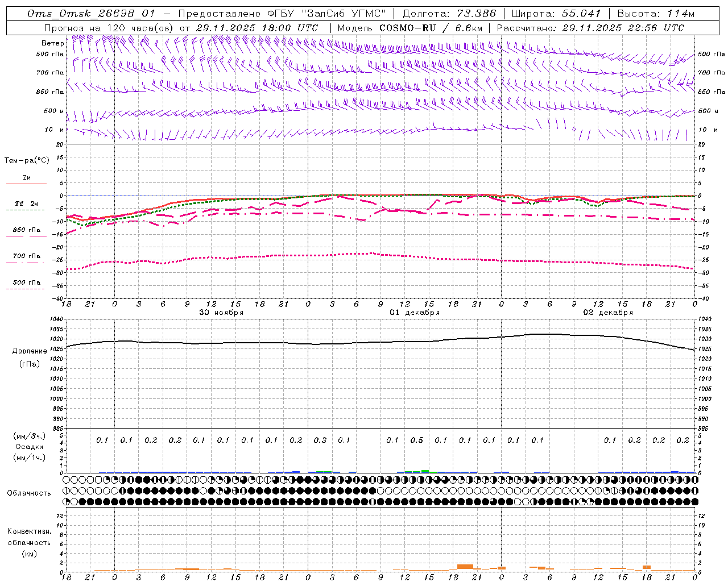Click the forecast start time 29.11.2025 18:00 UTC

point(257,28)
